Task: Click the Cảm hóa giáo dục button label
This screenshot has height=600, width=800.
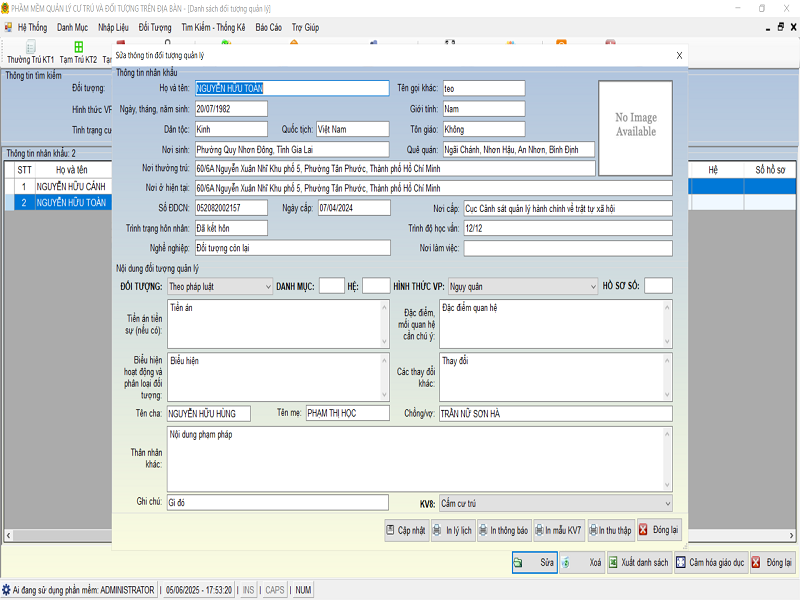Action: click(716, 562)
